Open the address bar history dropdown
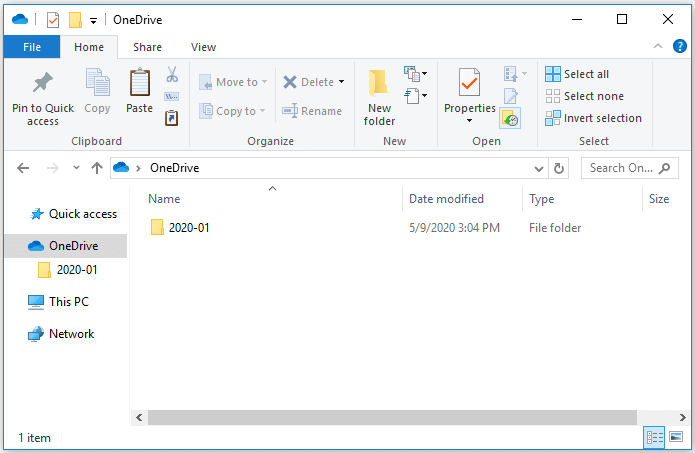This screenshot has width=695, height=453. click(540, 168)
